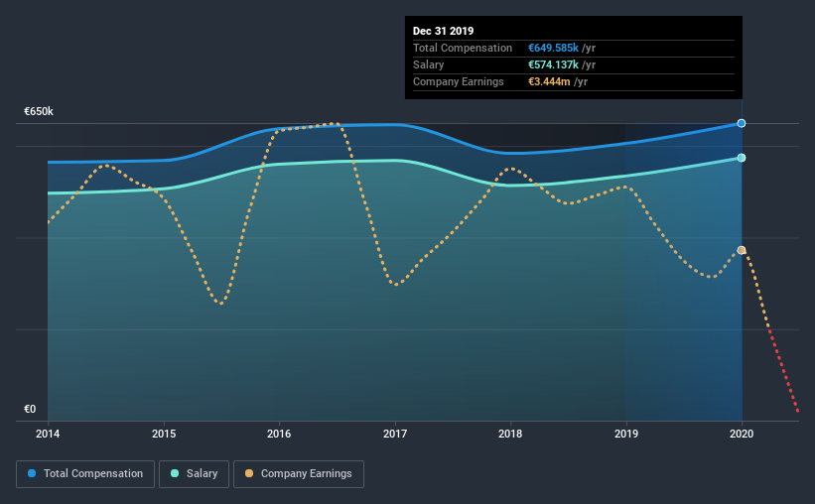
Task: Click the blue dot in Total Compensation legend
Action: point(32,473)
